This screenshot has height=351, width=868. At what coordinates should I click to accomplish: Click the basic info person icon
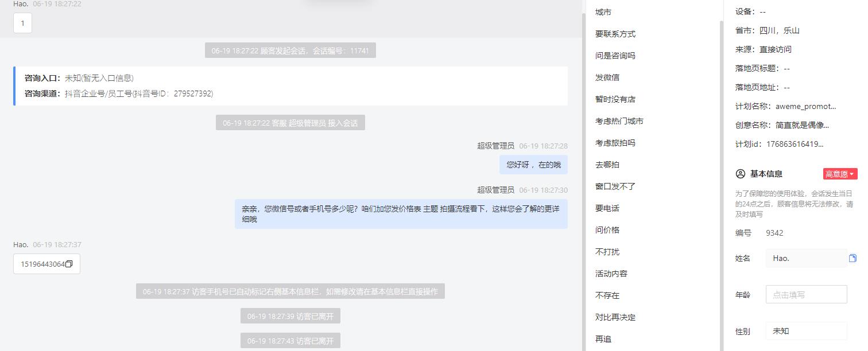740,174
